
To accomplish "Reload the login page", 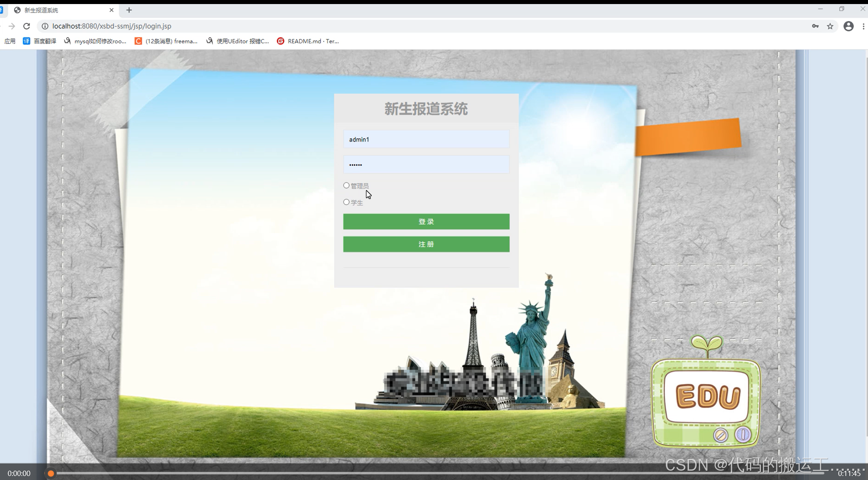I will (x=27, y=26).
